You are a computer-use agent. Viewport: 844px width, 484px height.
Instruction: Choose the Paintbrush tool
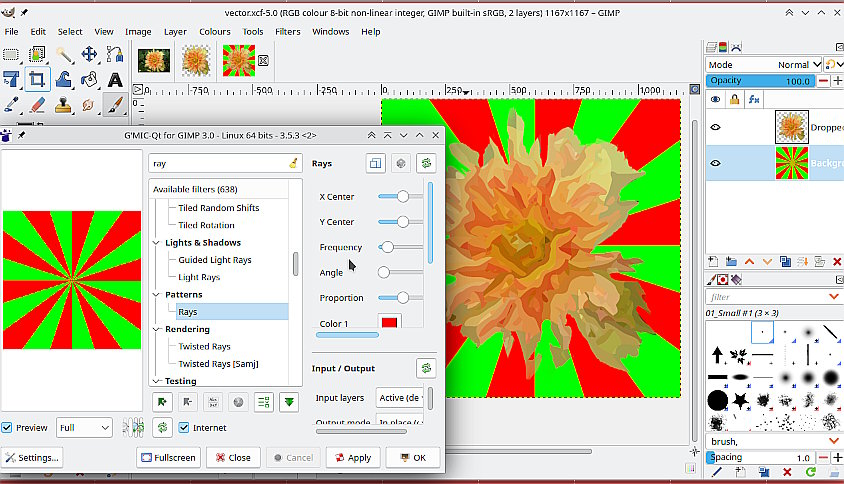(x=115, y=105)
